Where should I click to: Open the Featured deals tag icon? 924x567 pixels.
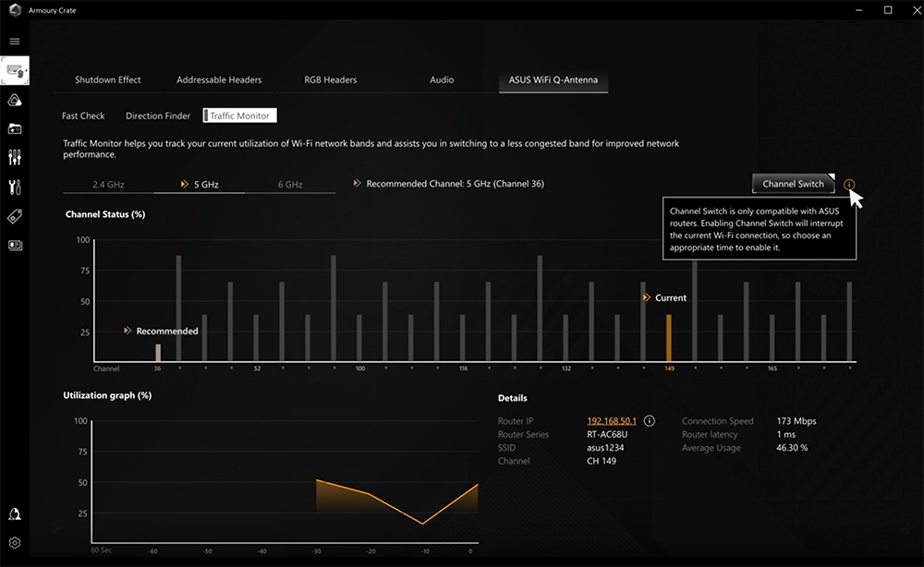(x=15, y=216)
